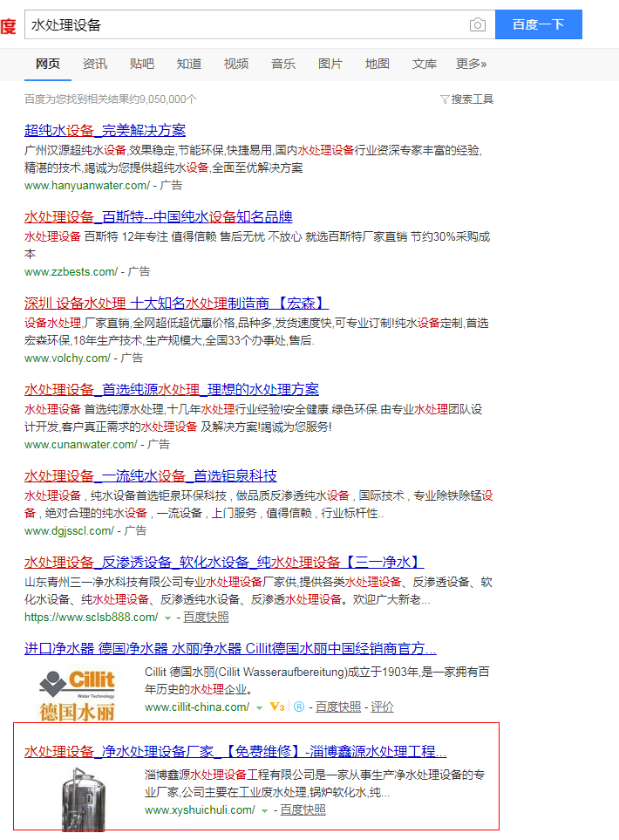Click the circled R verified icon
Viewport: 619px width, 840px height.
[x=297, y=707]
